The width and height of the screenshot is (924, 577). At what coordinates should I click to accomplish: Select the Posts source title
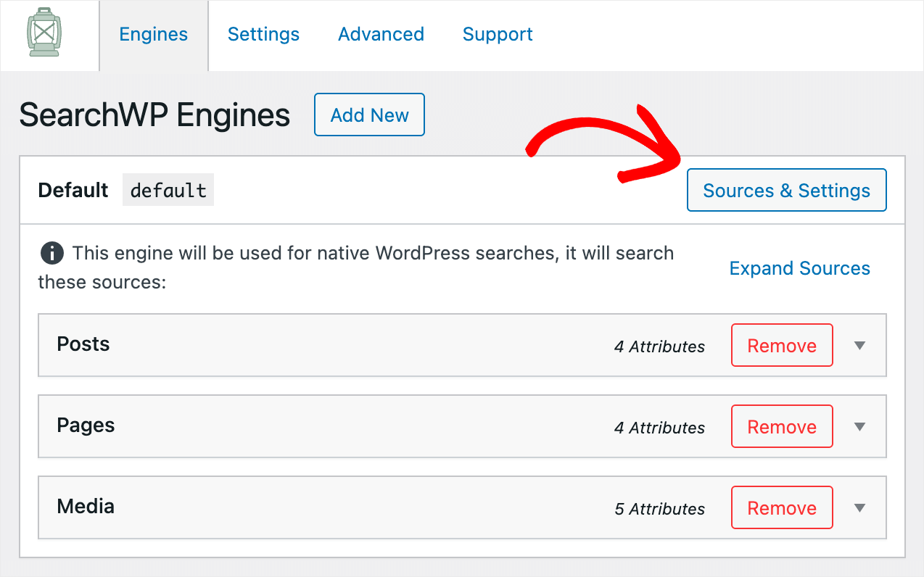83,344
